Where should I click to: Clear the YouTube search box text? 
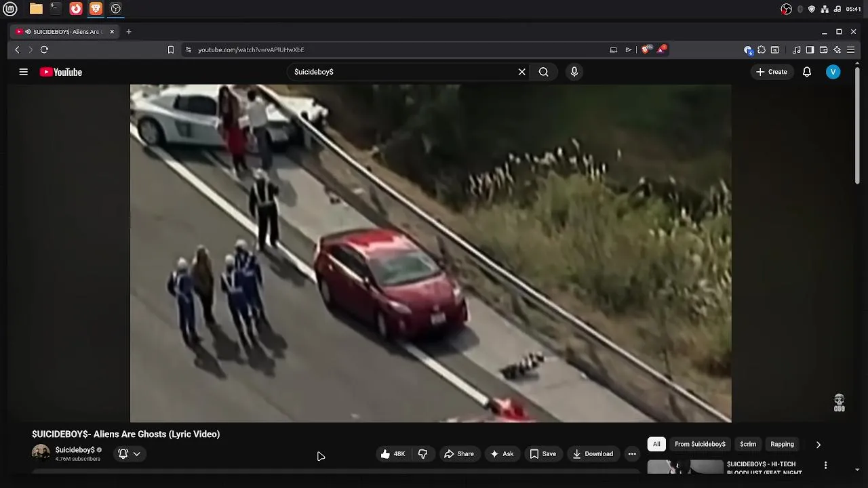click(522, 72)
